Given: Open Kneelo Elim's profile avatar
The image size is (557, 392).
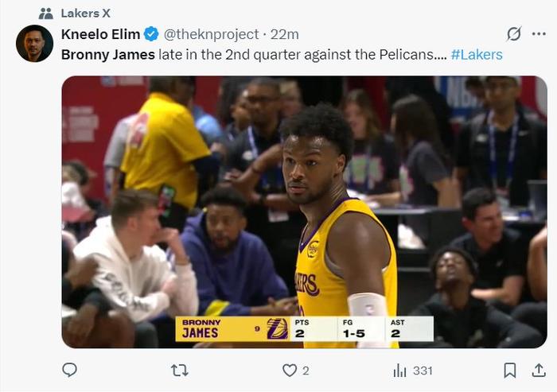Looking at the screenshot, I should pos(34,44).
